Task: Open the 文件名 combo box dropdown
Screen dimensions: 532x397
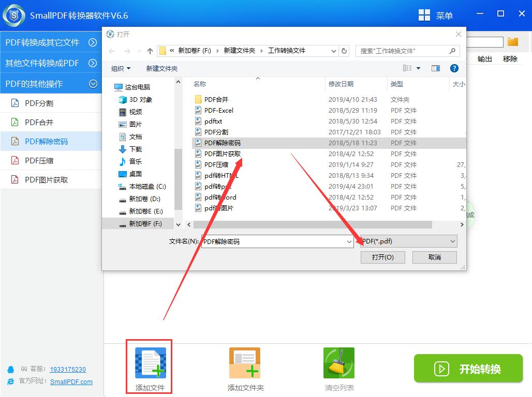Action: click(x=349, y=241)
